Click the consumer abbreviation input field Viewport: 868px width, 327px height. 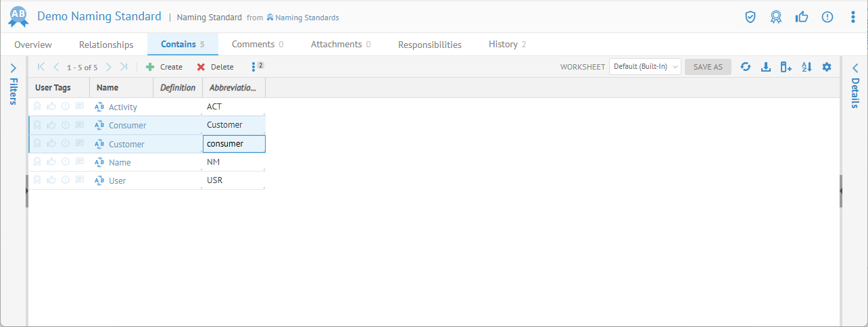pyautogui.click(x=234, y=144)
